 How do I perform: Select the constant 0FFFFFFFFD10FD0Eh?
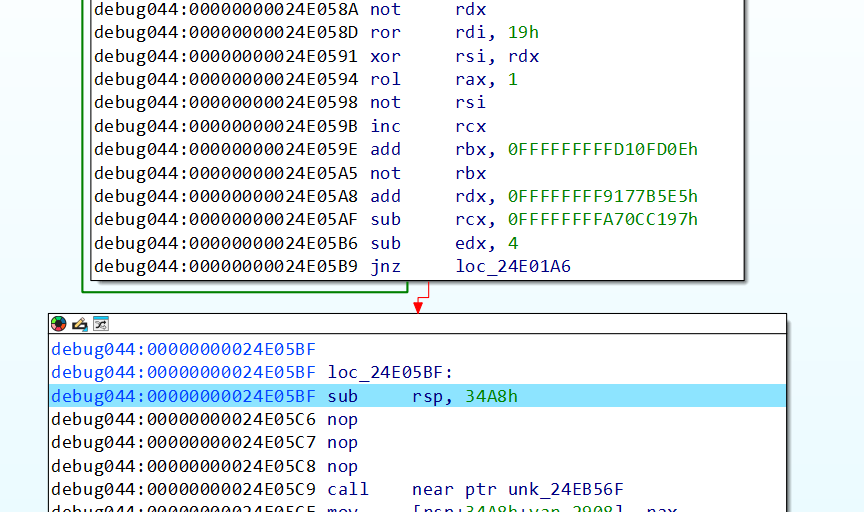point(602,150)
